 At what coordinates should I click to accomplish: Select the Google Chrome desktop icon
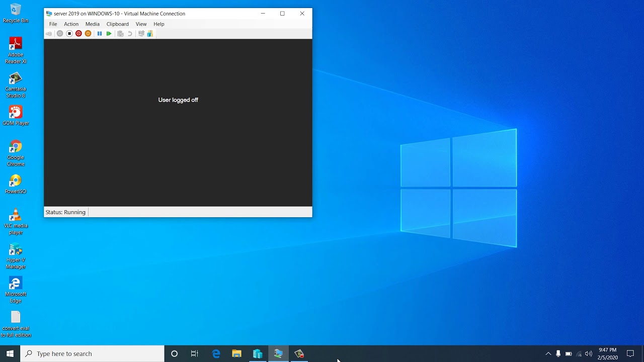coord(16,153)
